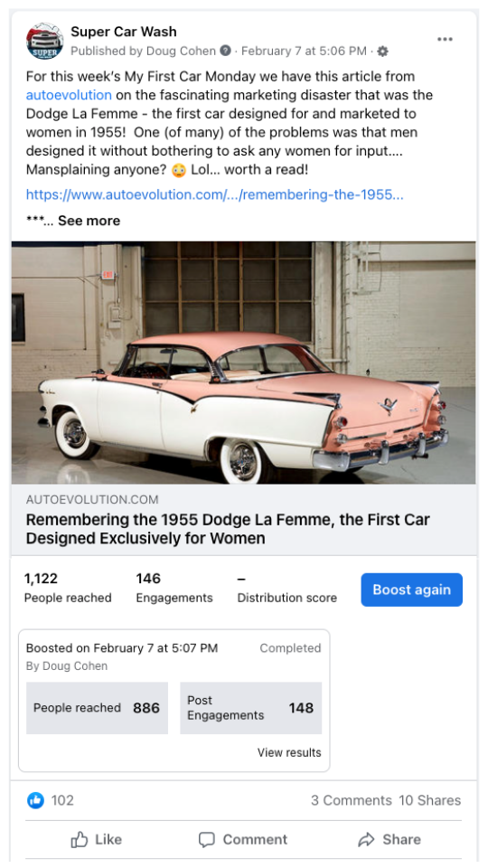The image size is (488, 868).
Task: Click the article headline about Dodge La Femme
Action: [x=228, y=529]
